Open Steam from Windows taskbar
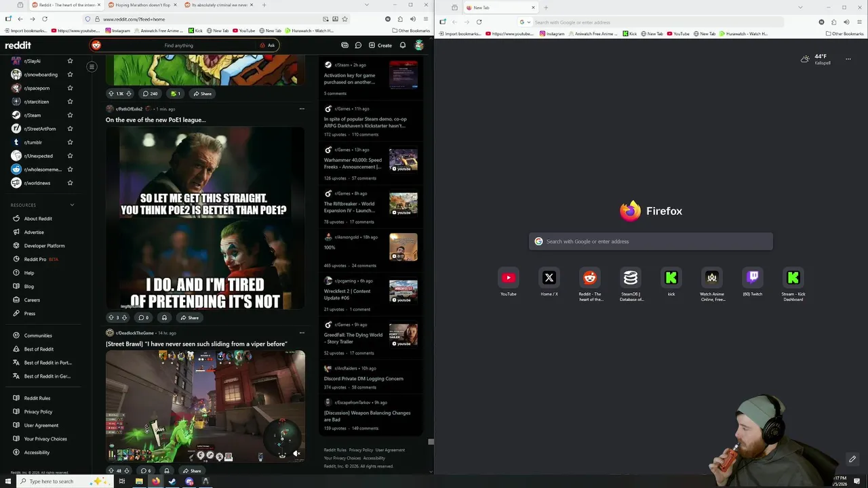Image resolution: width=868 pixels, height=488 pixels. tap(172, 481)
